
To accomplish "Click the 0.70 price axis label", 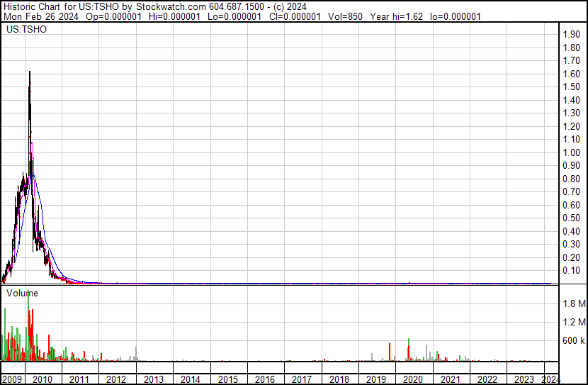I will (x=572, y=191).
